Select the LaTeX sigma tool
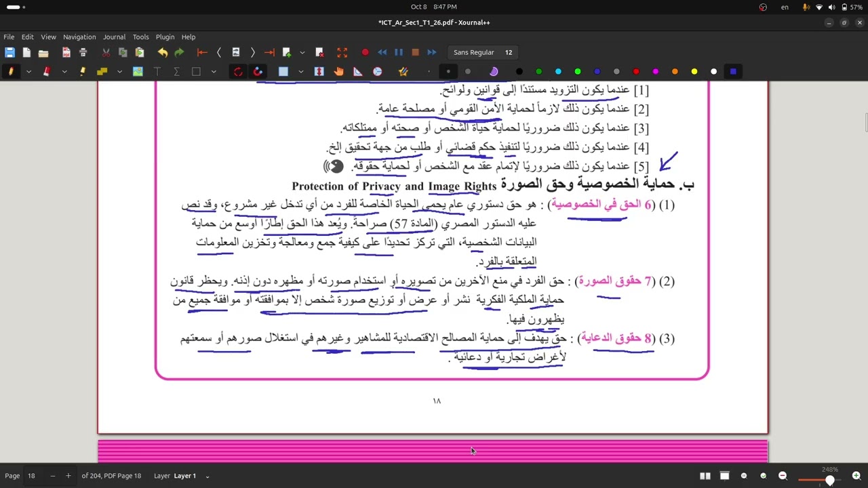The width and height of the screenshot is (868, 488). coord(176,71)
